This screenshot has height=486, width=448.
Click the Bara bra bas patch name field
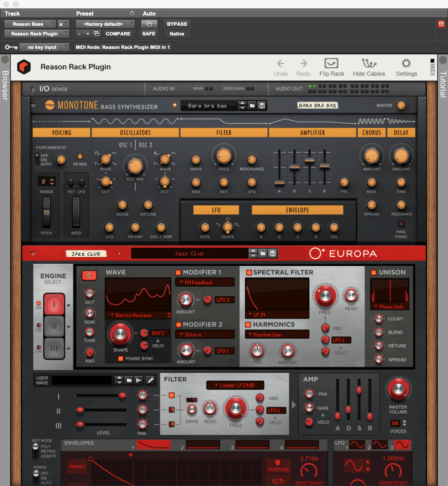point(209,106)
